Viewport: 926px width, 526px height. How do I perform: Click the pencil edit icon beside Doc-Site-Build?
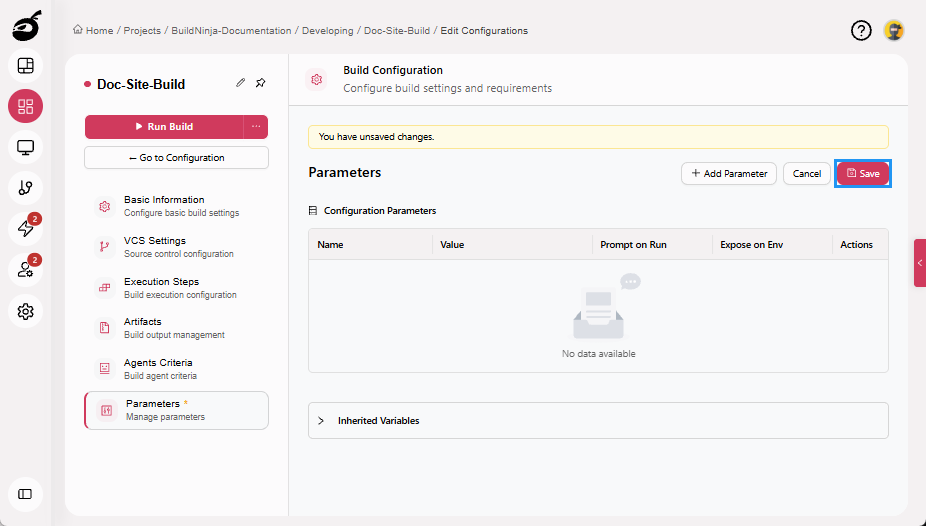tap(240, 83)
